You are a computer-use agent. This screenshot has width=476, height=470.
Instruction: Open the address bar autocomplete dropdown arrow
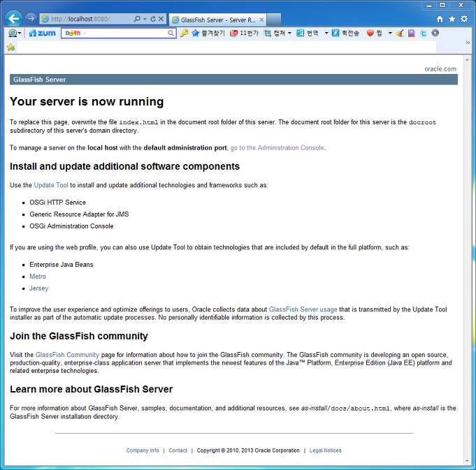pyautogui.click(x=145, y=19)
